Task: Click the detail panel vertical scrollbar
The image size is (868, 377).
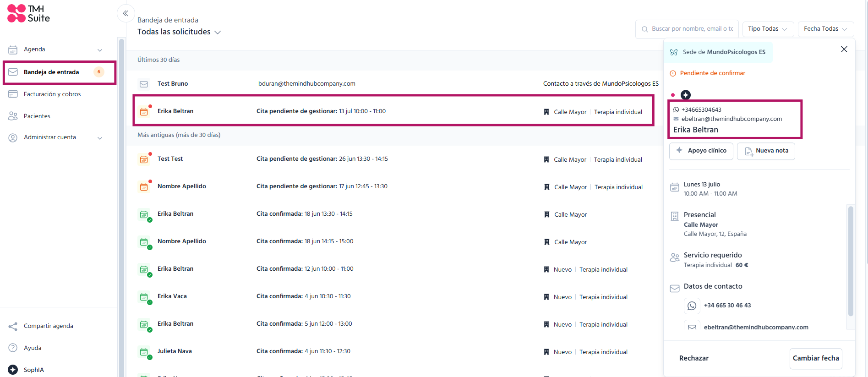Action: click(851, 261)
